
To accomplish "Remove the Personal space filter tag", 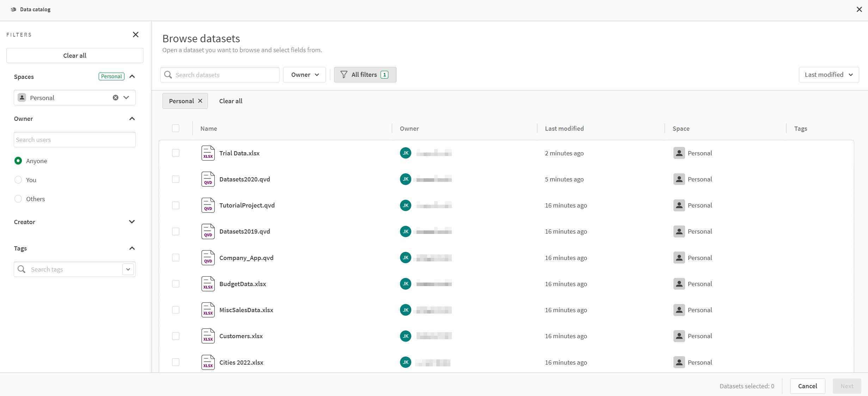I will [x=200, y=101].
